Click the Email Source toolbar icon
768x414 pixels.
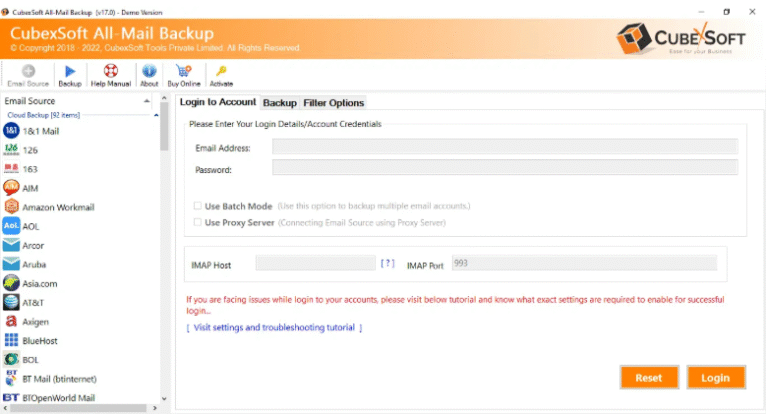tap(28, 72)
